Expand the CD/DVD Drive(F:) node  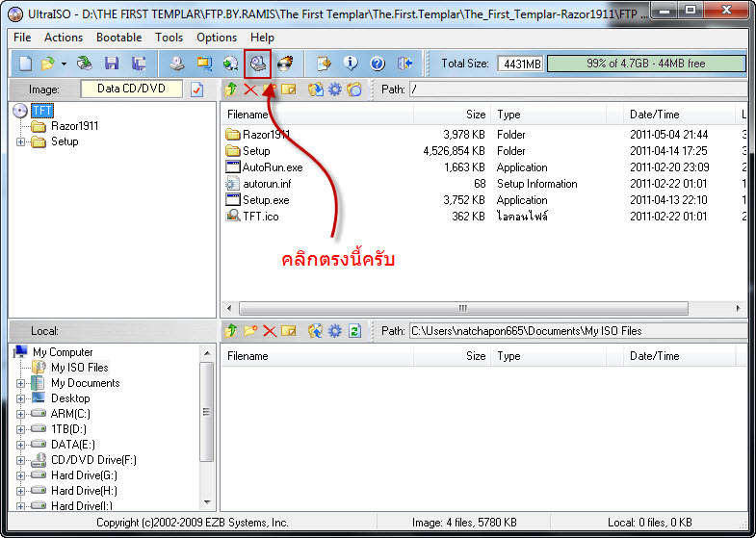(x=20, y=460)
